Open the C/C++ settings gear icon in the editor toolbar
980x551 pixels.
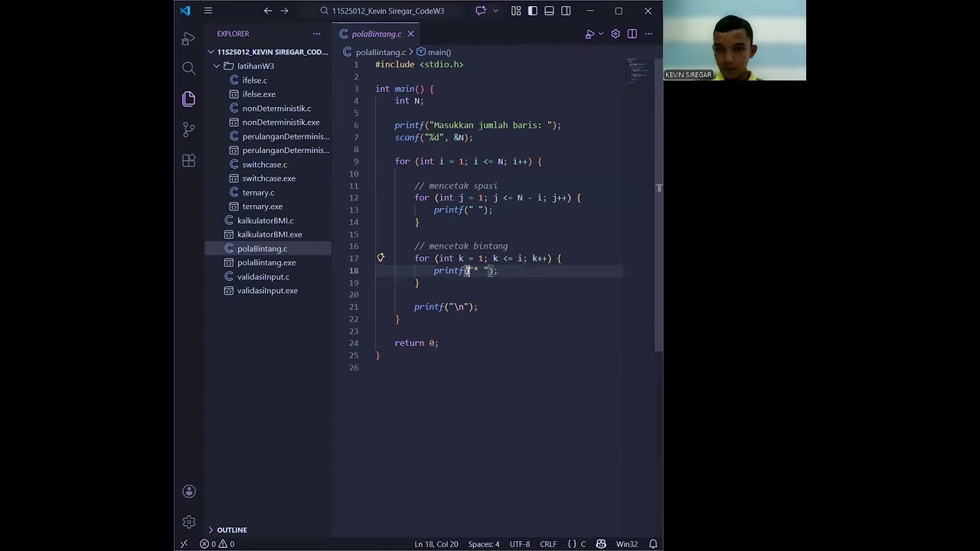(616, 34)
